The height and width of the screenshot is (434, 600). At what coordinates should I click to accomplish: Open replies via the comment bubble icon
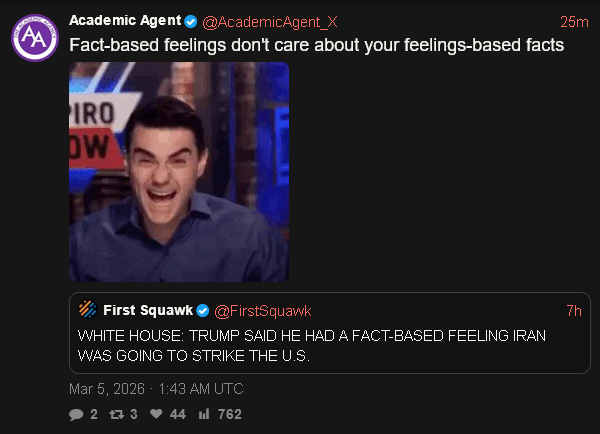coord(76,414)
